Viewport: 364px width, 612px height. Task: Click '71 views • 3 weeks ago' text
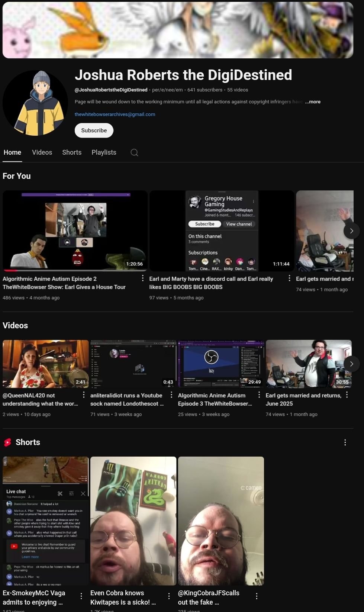tap(116, 415)
